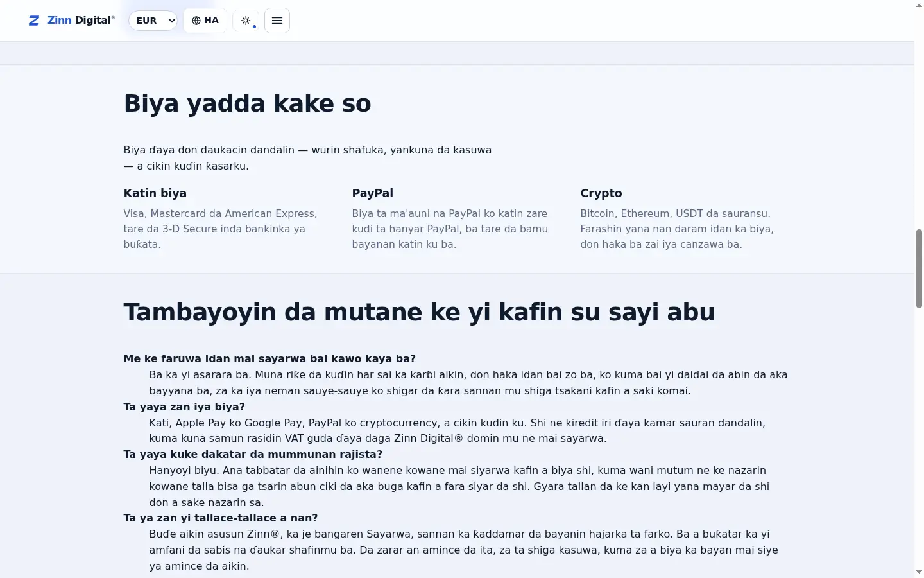
Task: Click question 'Ta yaya kuke dakatar da mummunan rajista?'
Action: (x=253, y=455)
